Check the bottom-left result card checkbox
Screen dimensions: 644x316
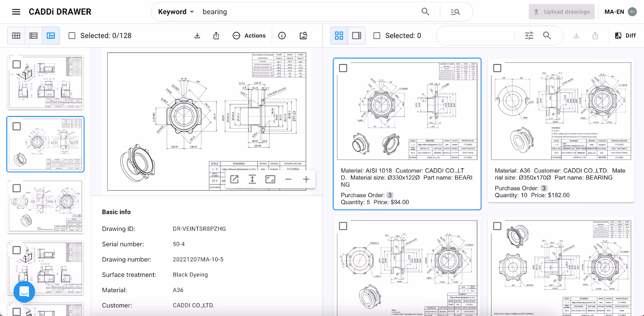pyautogui.click(x=343, y=226)
